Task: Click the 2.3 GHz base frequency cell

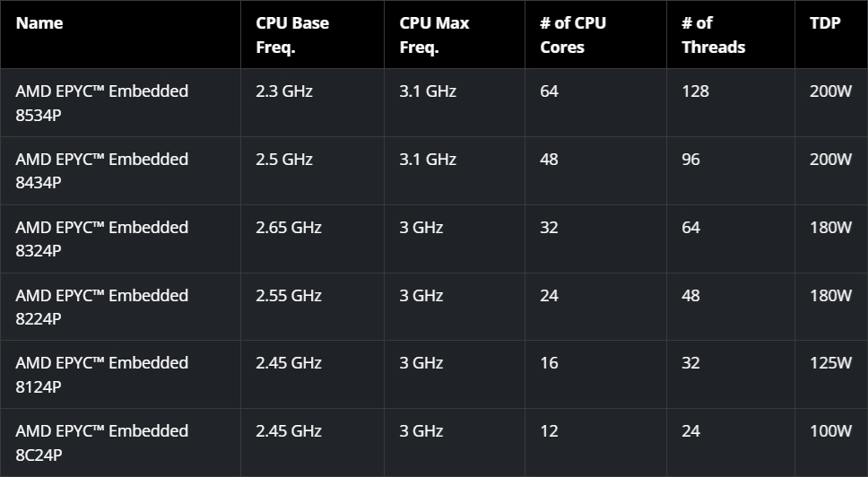Action: pyautogui.click(x=284, y=91)
